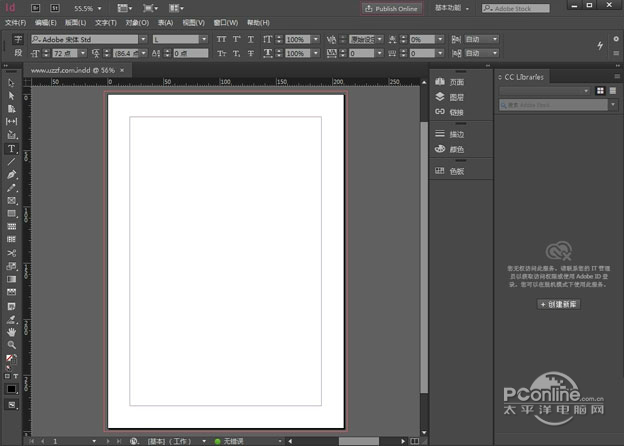The image size is (624, 446).
Task: Choose the Zoom magnifier tool
Action: (12, 344)
